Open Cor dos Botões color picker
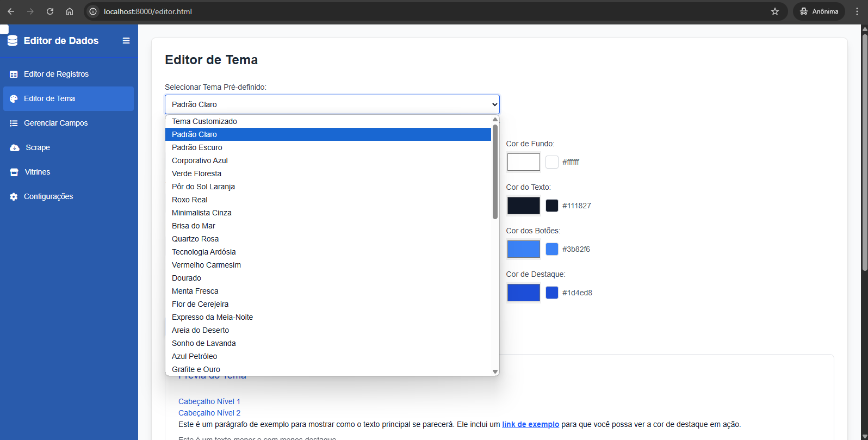Image resolution: width=868 pixels, height=440 pixels. (x=523, y=249)
